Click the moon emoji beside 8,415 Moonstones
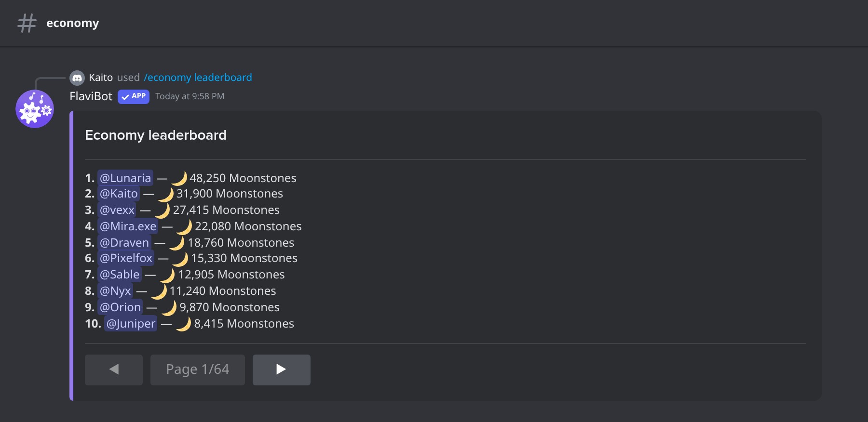The height and width of the screenshot is (422, 868). [184, 324]
